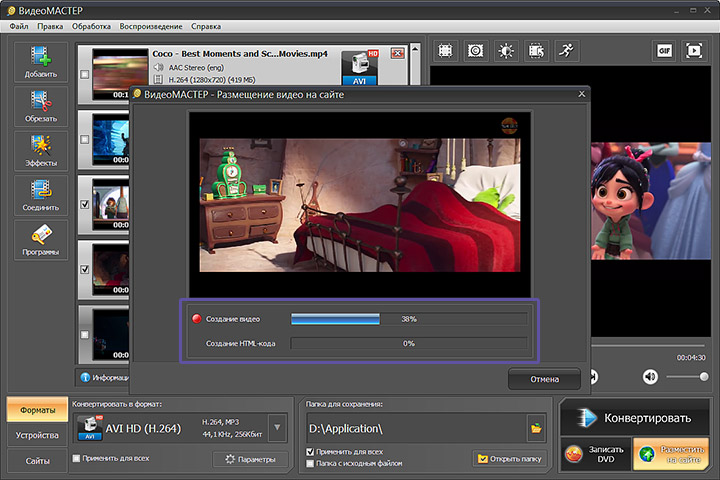Click the file list scroll up arrow
This screenshot has height=480, width=720.
pos(415,48)
